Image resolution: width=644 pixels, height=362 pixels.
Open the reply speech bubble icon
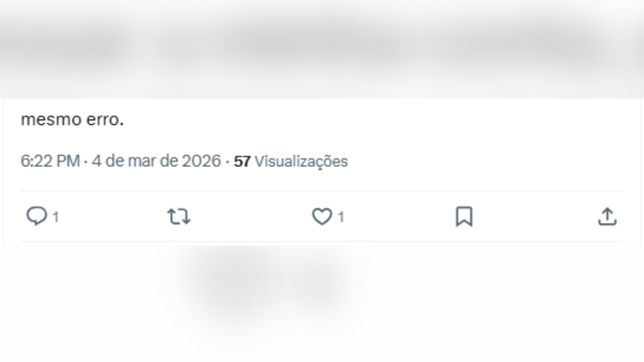pos(36,217)
